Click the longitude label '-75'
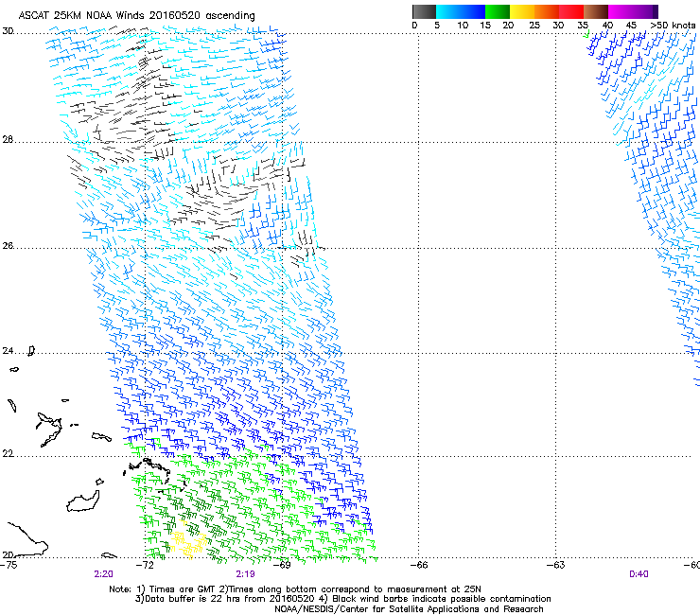Screen dimensions: 700x615 9,565
